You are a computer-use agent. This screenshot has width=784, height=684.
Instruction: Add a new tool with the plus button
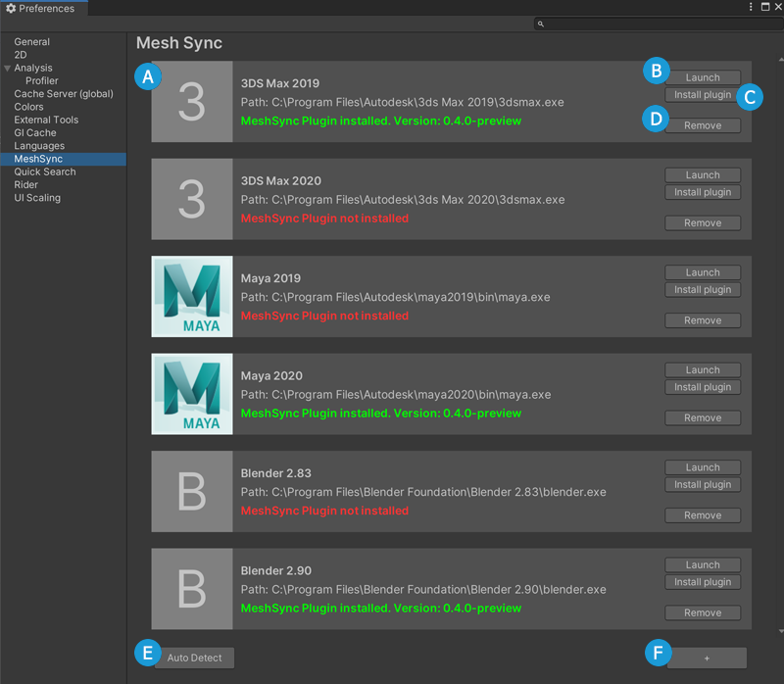[x=707, y=658]
